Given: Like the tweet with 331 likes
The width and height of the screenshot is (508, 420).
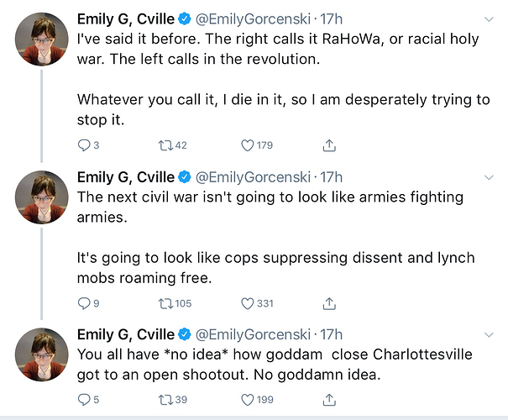Looking at the screenshot, I should click(248, 303).
